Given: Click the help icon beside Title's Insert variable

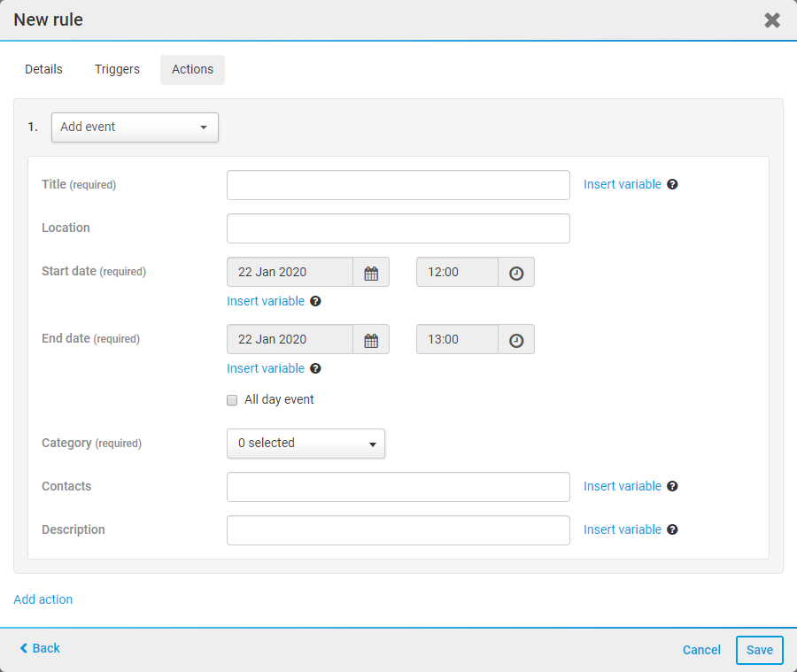Looking at the screenshot, I should click(x=672, y=185).
